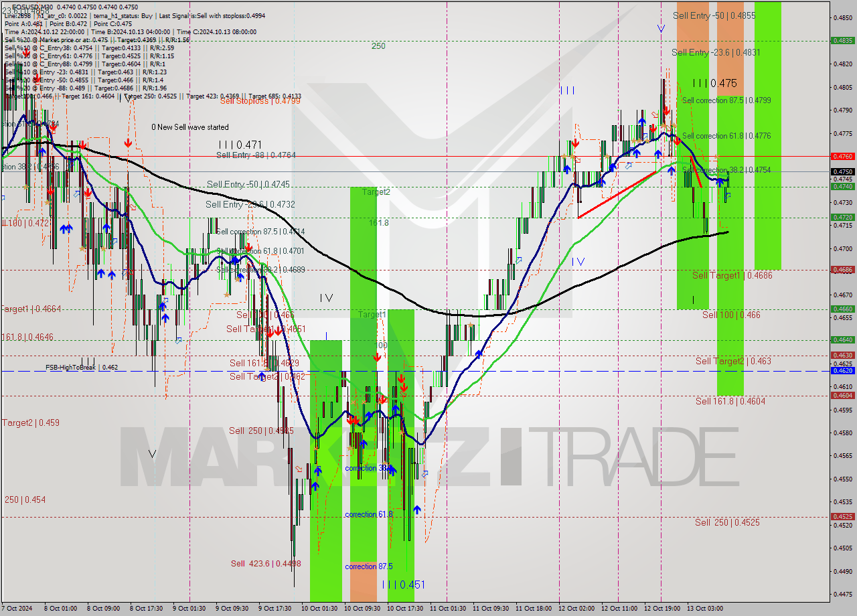Image resolution: width=857 pixels, height=616 pixels.
Task: Select the green '161.8' zone label
Action: pyautogui.click(x=378, y=223)
